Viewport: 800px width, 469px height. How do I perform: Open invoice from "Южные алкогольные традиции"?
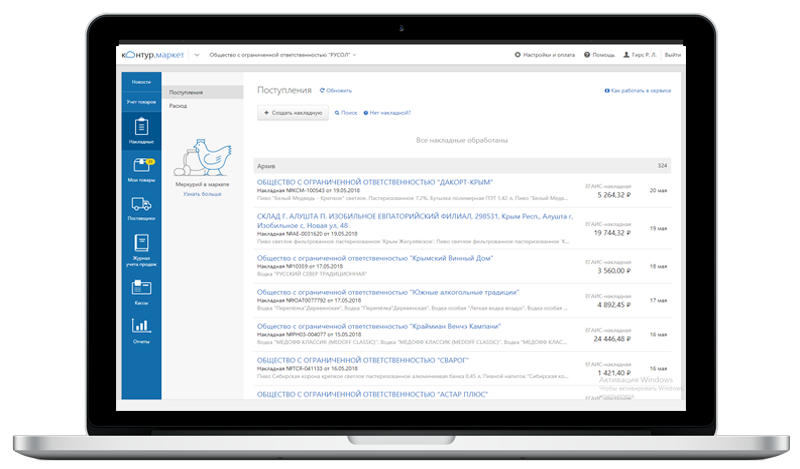click(388, 292)
